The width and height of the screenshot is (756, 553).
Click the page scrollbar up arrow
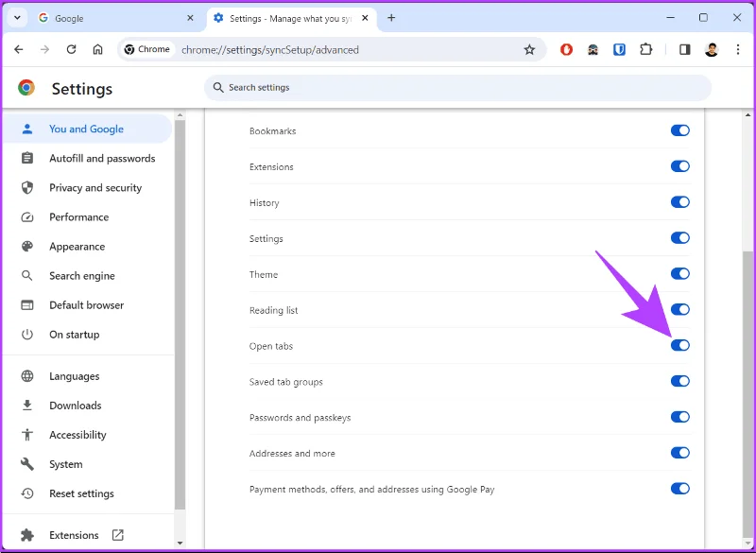pos(747,115)
